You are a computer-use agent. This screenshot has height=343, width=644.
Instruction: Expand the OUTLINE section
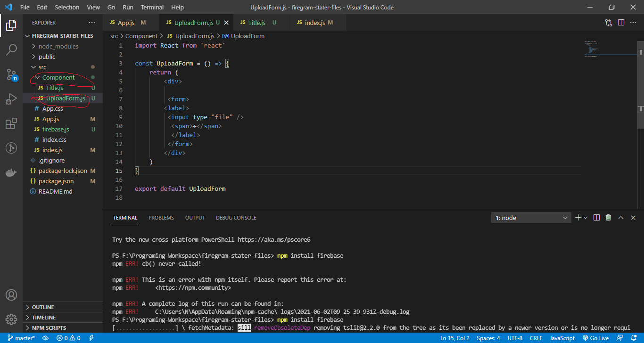tap(42, 307)
